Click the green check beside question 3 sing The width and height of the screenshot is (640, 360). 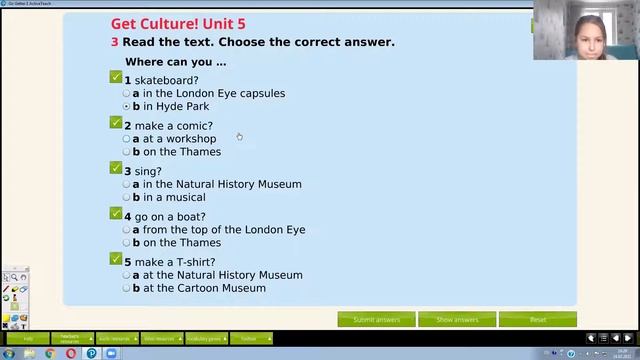(116, 168)
